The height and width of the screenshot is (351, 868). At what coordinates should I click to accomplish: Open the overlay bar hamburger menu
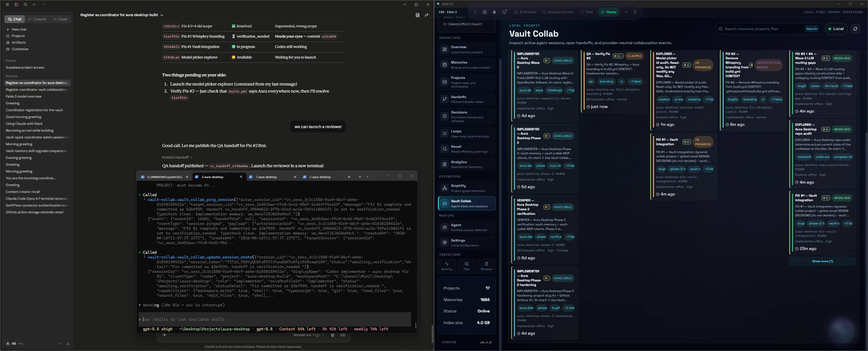pyautogui.click(x=635, y=12)
